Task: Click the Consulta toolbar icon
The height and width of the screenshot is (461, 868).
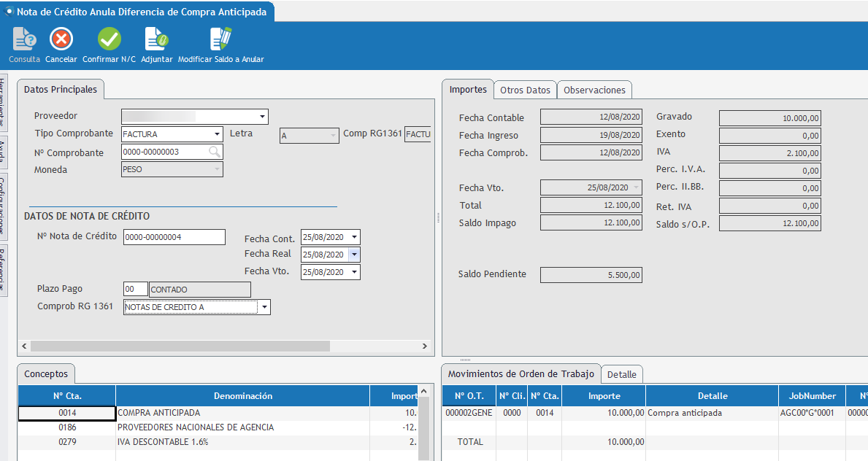Action: 24,40
